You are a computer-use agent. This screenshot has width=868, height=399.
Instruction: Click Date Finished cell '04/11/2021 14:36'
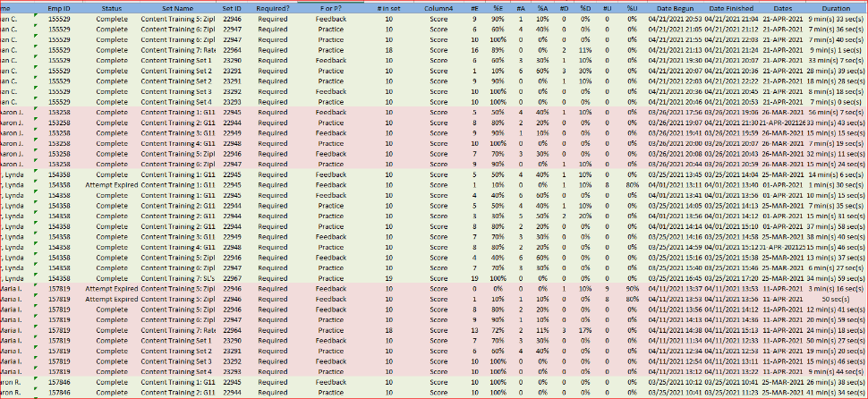point(730,319)
